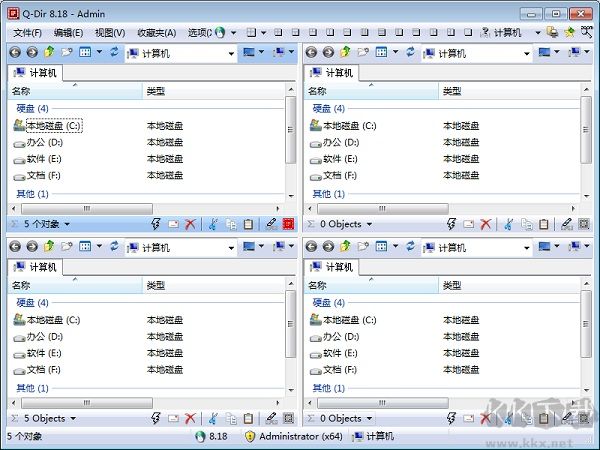The width and height of the screenshot is (600, 450).
Task: Select the 计算机 tab in bottom-right pane
Action: click(331, 267)
